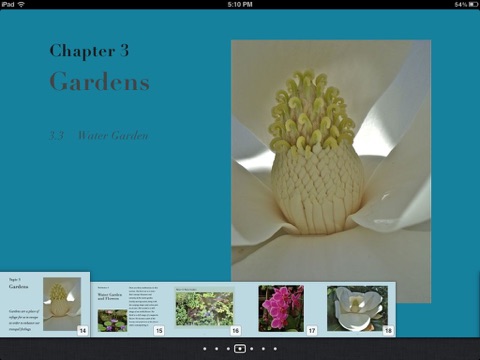The height and width of the screenshot is (360, 480).
Task: Open page 15 Water Garden and Flowers thumbnail
Action: tap(129, 309)
